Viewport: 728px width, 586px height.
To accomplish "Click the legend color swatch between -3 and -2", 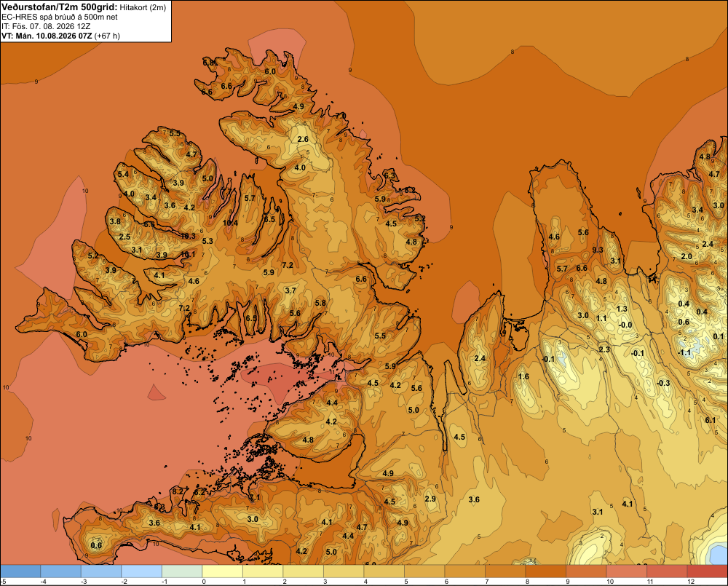I will click(x=101, y=571).
